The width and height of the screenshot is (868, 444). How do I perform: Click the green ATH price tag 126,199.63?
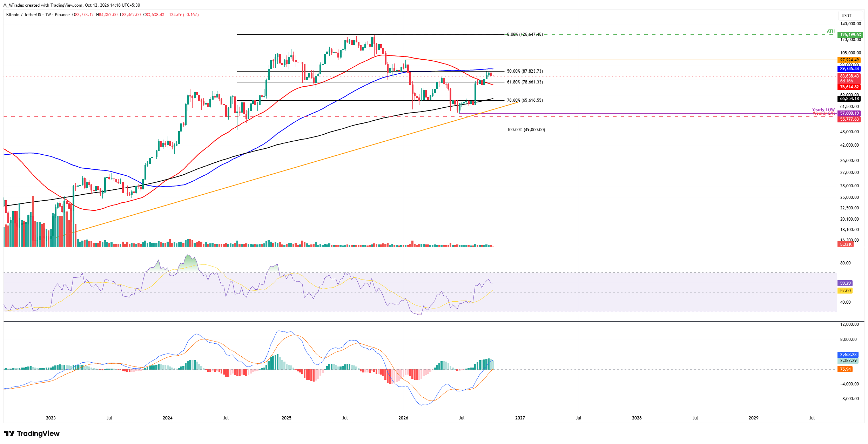tap(850, 35)
